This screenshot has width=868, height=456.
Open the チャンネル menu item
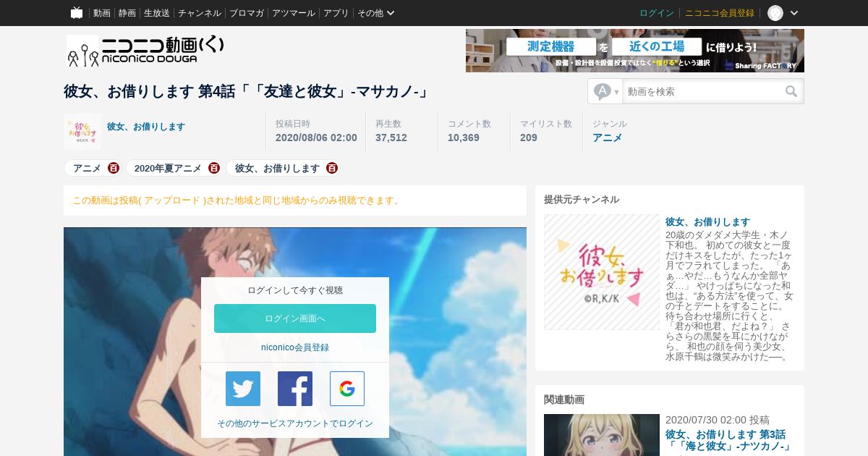(200, 13)
